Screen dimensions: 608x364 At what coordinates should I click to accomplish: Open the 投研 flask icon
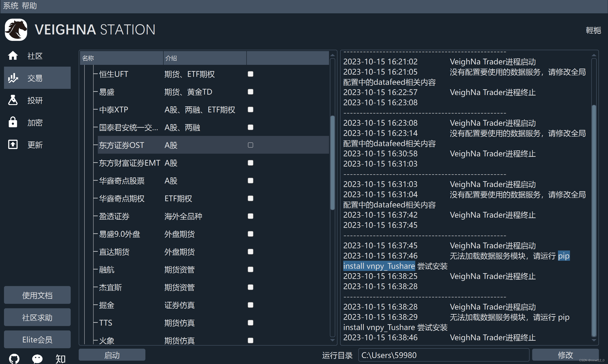click(13, 100)
